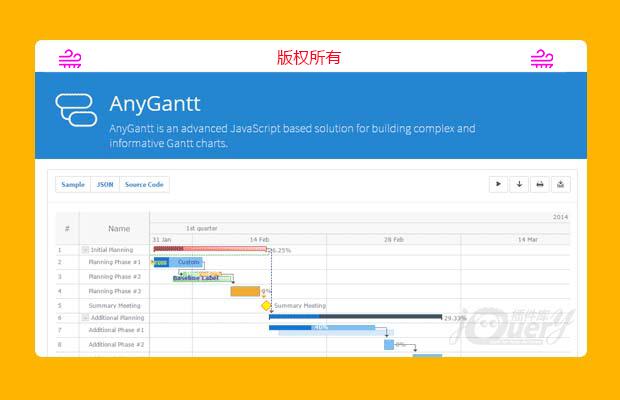The width and height of the screenshot is (620, 400).
Task: Collapse the Additional Planning group
Action: (85, 318)
